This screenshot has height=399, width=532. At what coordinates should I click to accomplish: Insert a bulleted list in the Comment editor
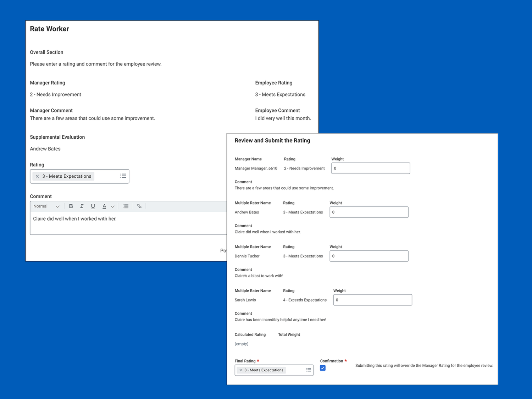coord(125,206)
